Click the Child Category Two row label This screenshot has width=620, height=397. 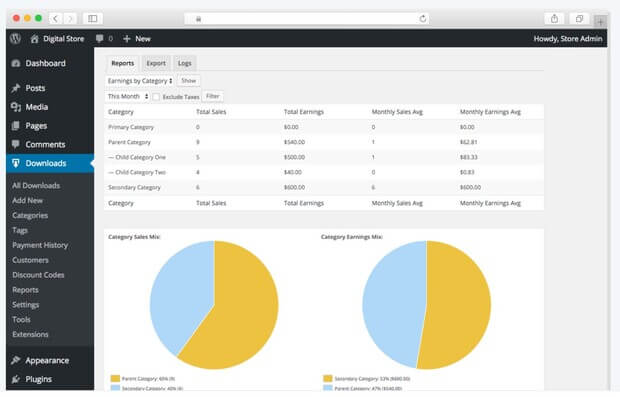[x=137, y=172]
